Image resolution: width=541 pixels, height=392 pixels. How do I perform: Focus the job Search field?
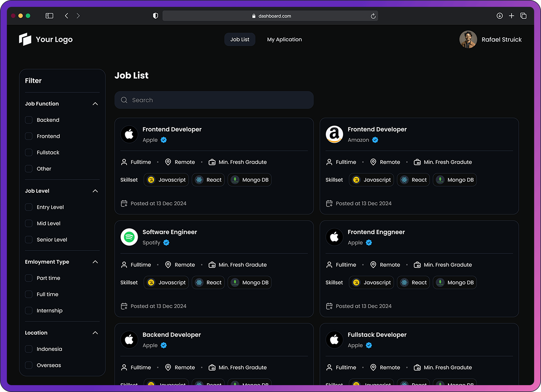click(x=214, y=100)
